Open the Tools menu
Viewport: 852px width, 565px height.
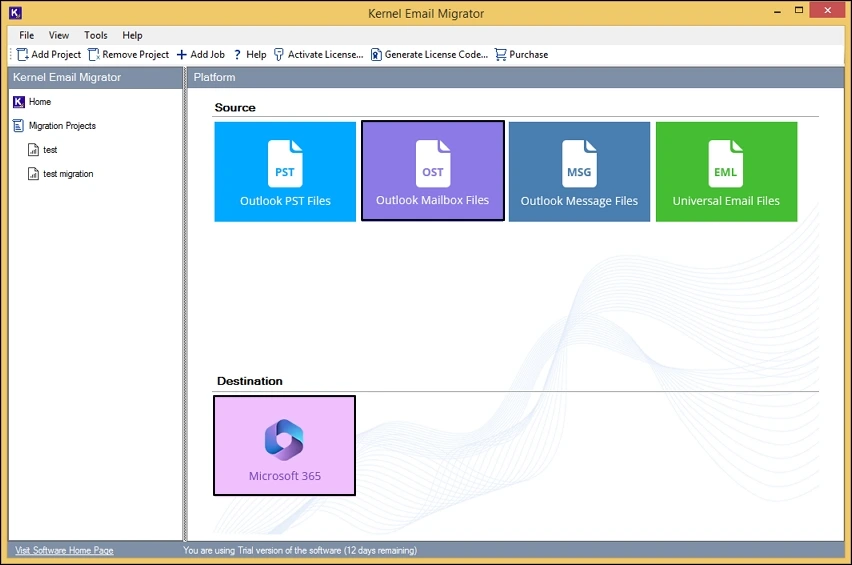96,35
